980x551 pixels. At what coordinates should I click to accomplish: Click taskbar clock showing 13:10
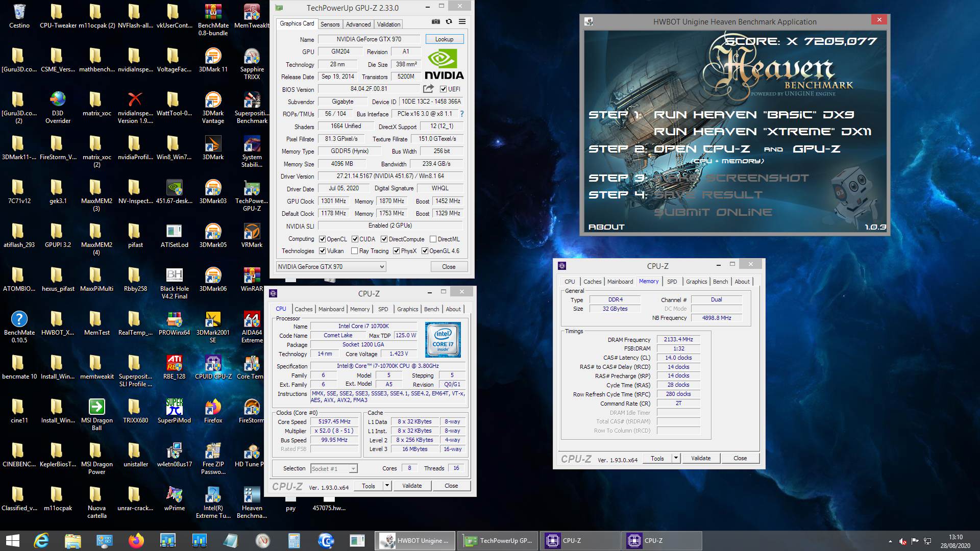[x=955, y=537]
